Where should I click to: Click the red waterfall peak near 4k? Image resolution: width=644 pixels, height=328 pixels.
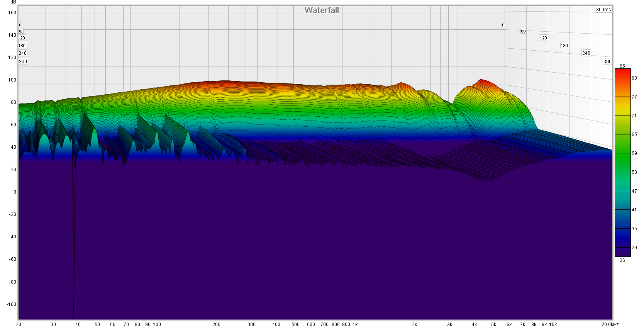point(481,82)
